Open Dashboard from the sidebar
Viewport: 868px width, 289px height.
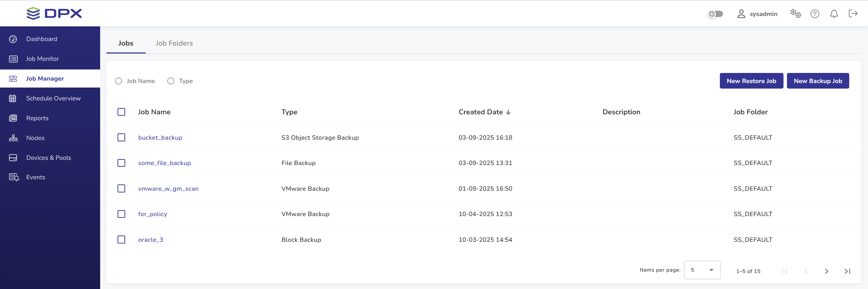41,39
